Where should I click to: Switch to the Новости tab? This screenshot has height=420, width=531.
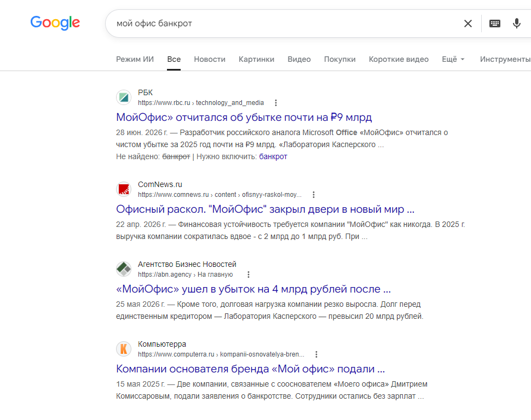coord(210,59)
